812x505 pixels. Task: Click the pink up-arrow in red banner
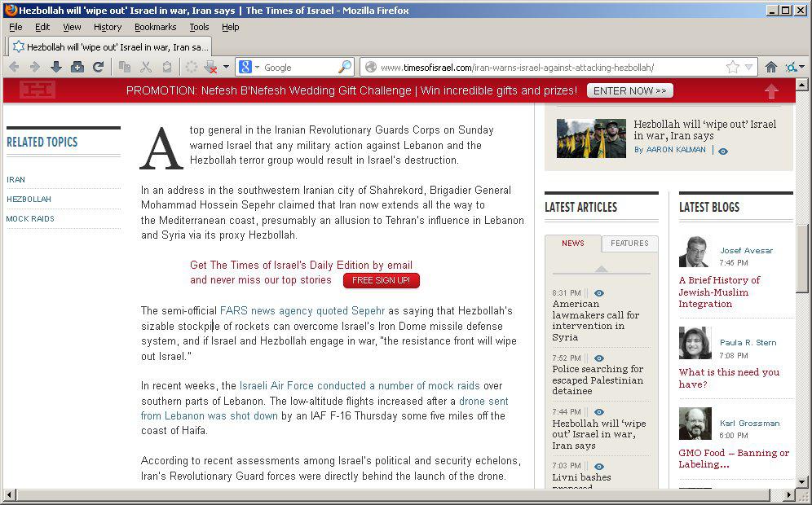[x=771, y=90]
